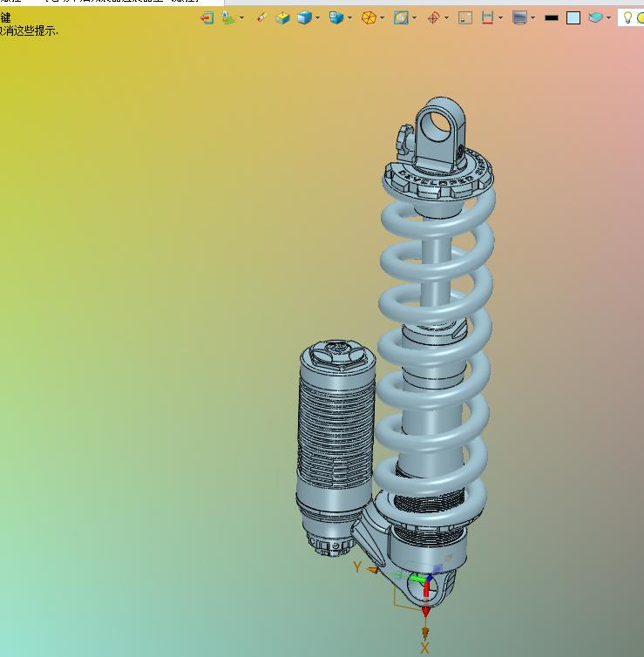Click the blue-red dimension measure icon
This screenshot has height=657, width=644.
click(x=487, y=18)
